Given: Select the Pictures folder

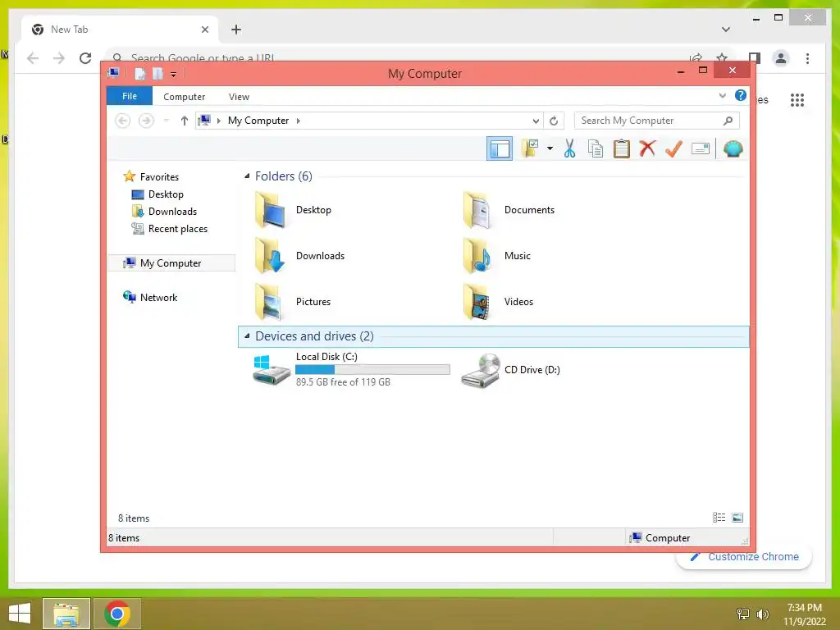Looking at the screenshot, I should coord(294,302).
